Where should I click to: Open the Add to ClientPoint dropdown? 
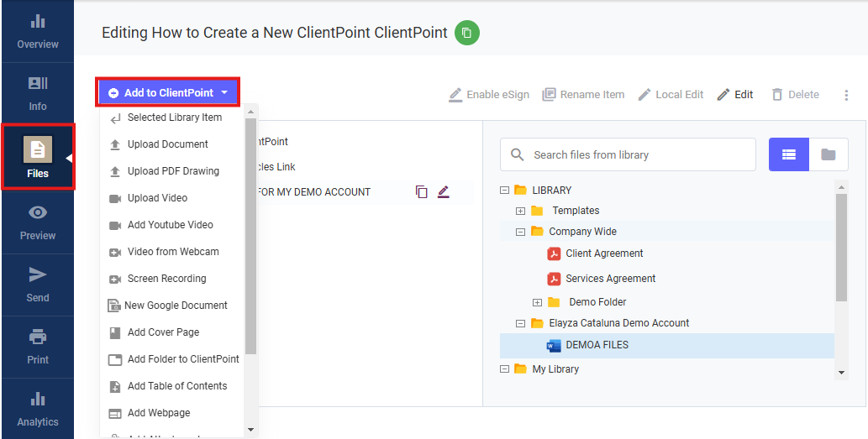tap(168, 93)
